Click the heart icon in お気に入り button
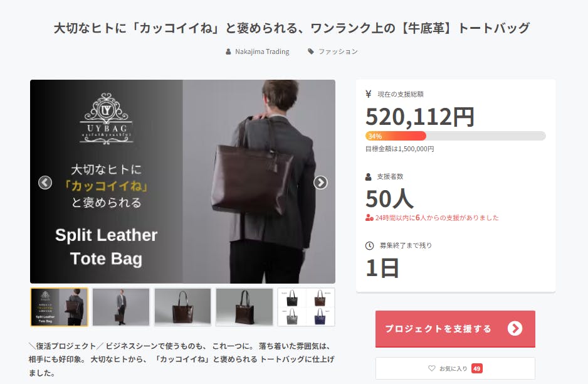This screenshot has height=384, width=588. coord(432,368)
